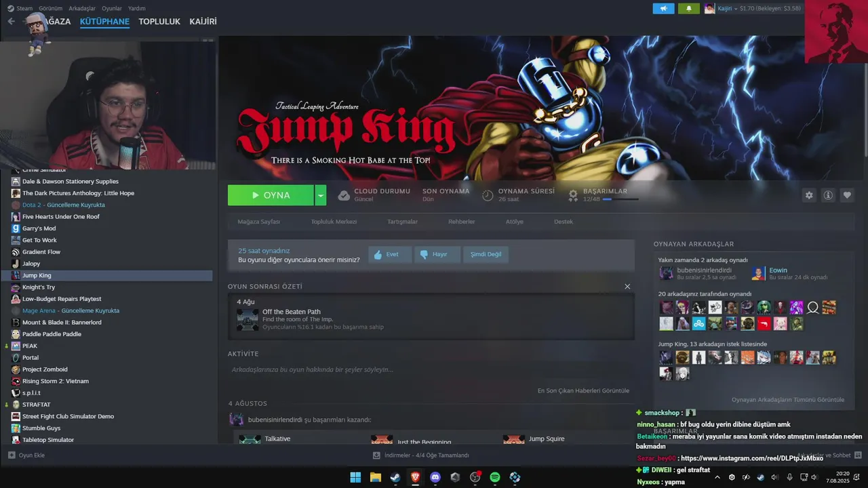Select STRAFTAT in library list

pyautogui.click(x=36, y=405)
